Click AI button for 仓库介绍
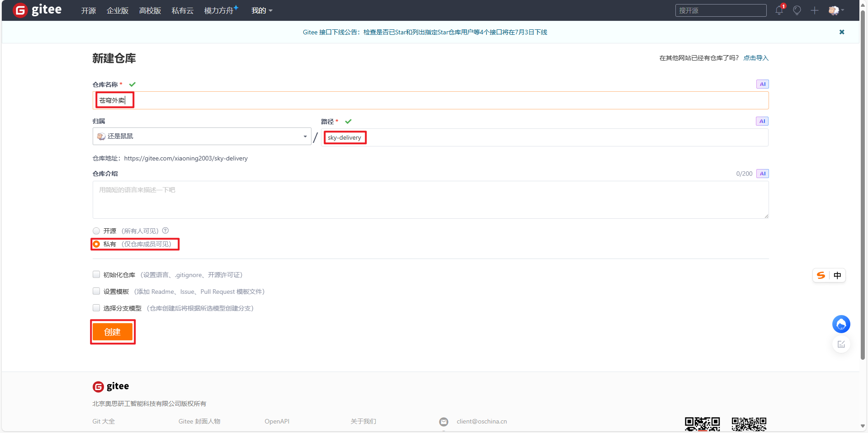 click(763, 174)
